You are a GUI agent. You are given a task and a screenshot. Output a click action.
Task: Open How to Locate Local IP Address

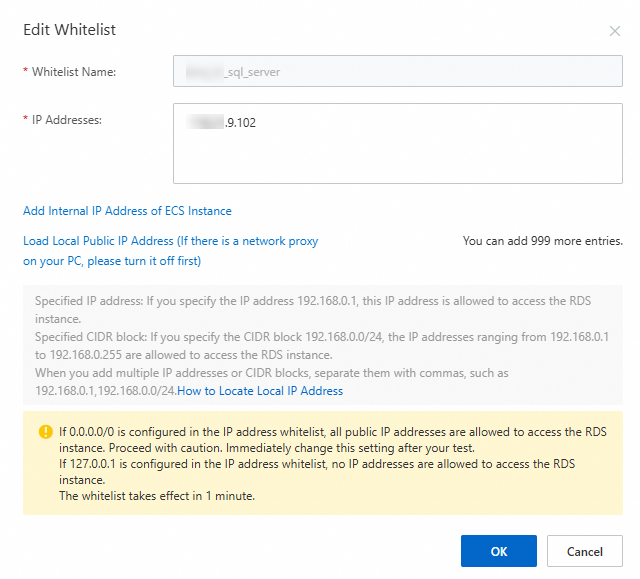tap(260, 391)
